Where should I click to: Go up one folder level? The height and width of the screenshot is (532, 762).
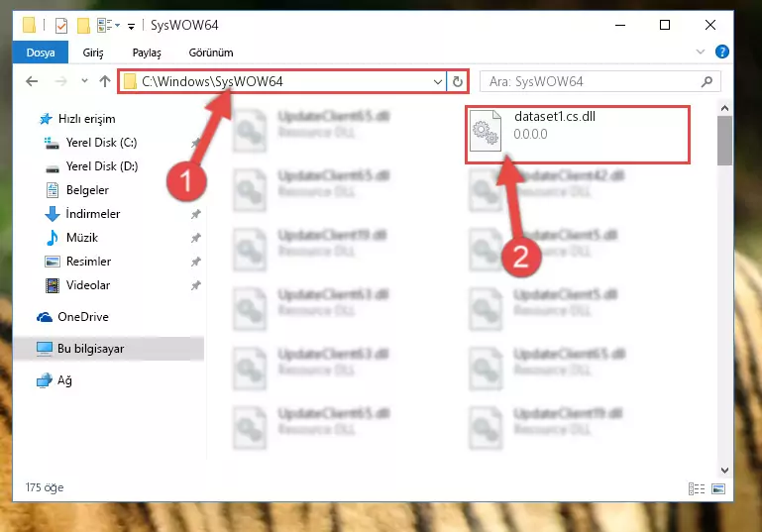[105, 81]
